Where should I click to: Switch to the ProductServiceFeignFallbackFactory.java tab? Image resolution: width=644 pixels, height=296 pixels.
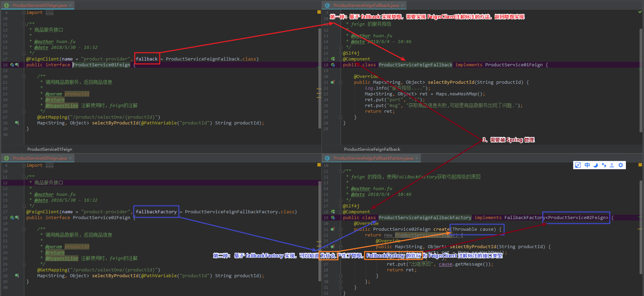[x=371, y=158]
